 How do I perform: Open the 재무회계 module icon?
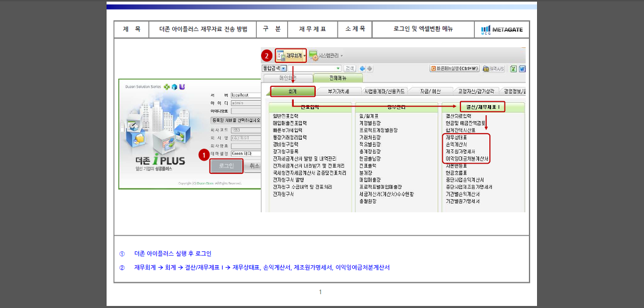point(281,55)
